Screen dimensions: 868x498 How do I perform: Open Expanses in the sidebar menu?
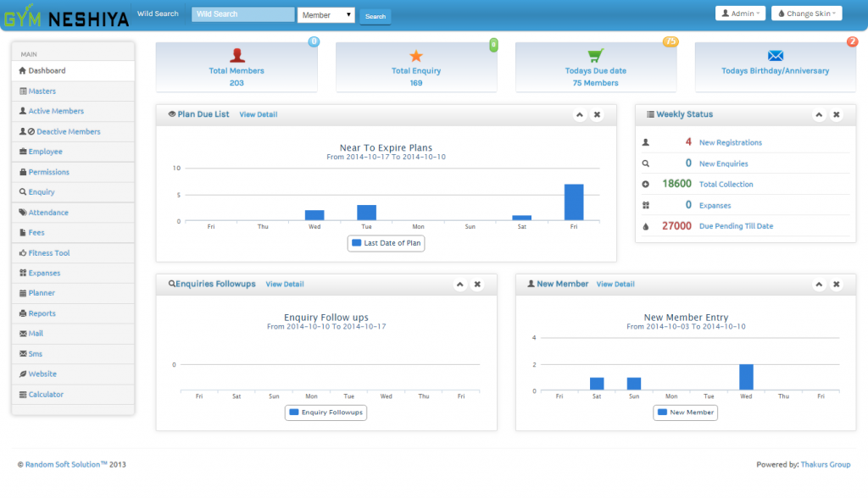tap(73, 273)
